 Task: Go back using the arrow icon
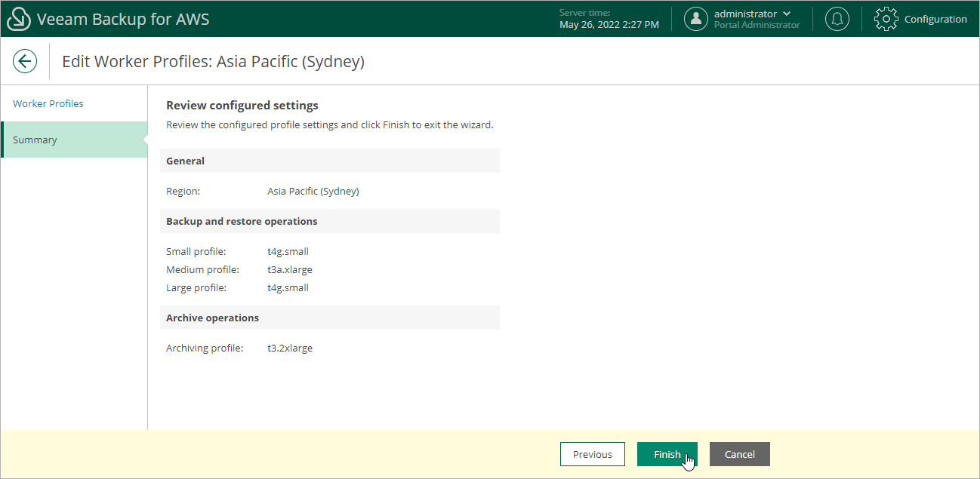25,61
